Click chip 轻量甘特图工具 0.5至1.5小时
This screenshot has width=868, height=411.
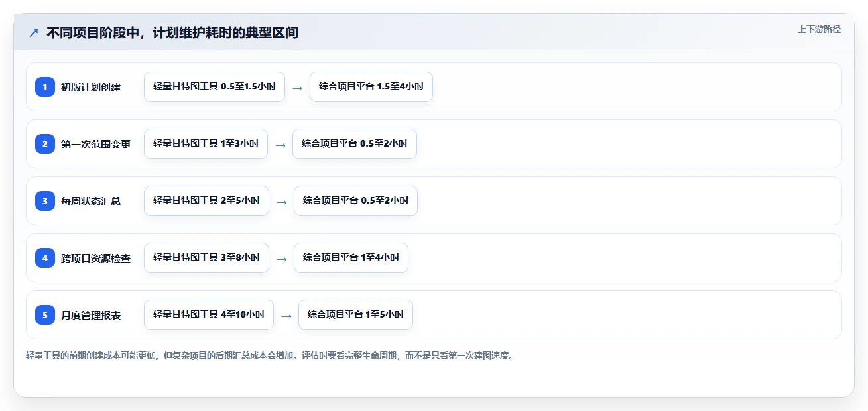click(x=214, y=87)
